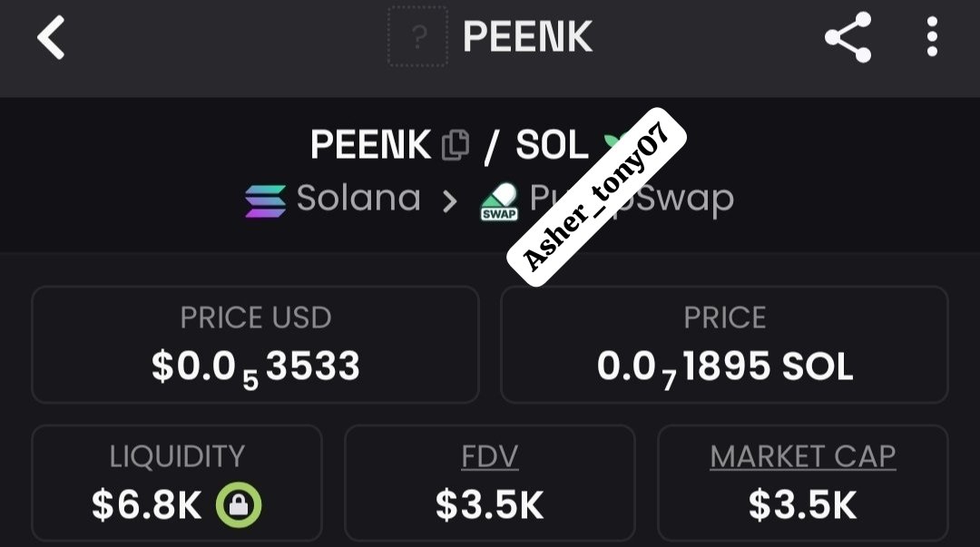
Task: Tap the green liquidity lock icon
Action: [x=238, y=505]
